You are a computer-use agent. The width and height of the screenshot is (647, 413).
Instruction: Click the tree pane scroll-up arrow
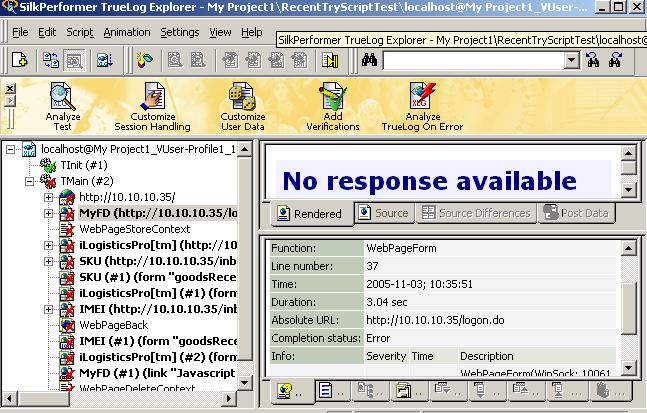tap(245, 149)
